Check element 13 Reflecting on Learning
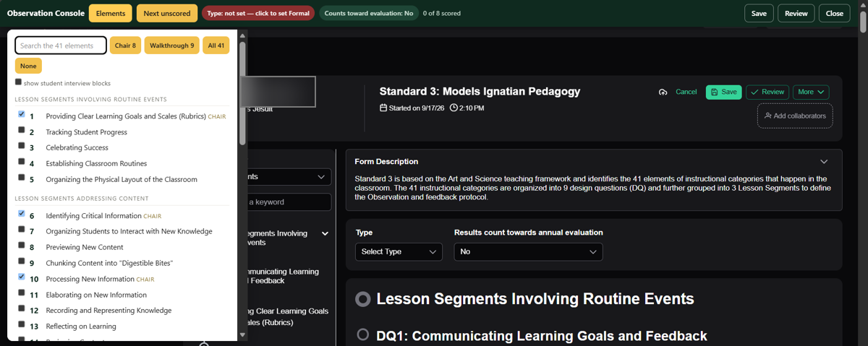 pos(22,325)
